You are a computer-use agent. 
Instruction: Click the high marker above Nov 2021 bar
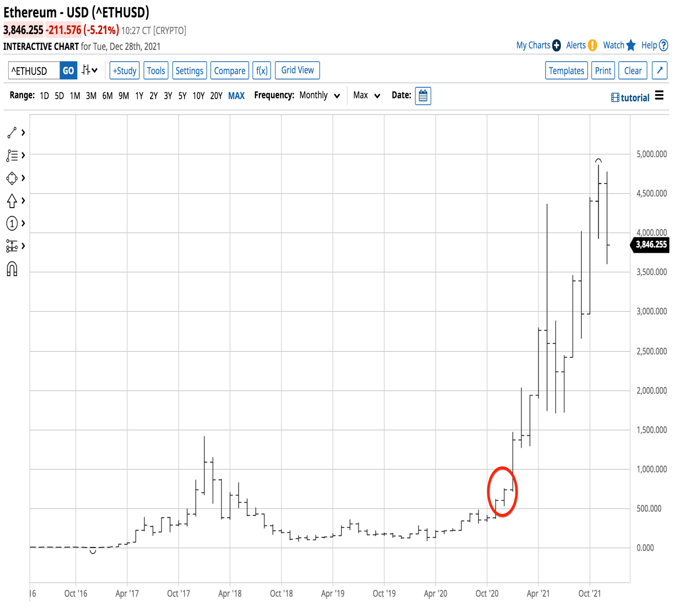coord(598,161)
